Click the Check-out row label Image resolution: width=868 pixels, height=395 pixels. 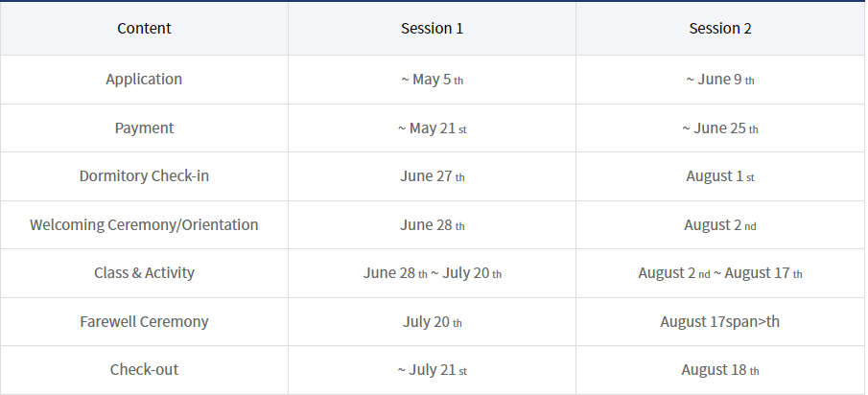click(144, 370)
